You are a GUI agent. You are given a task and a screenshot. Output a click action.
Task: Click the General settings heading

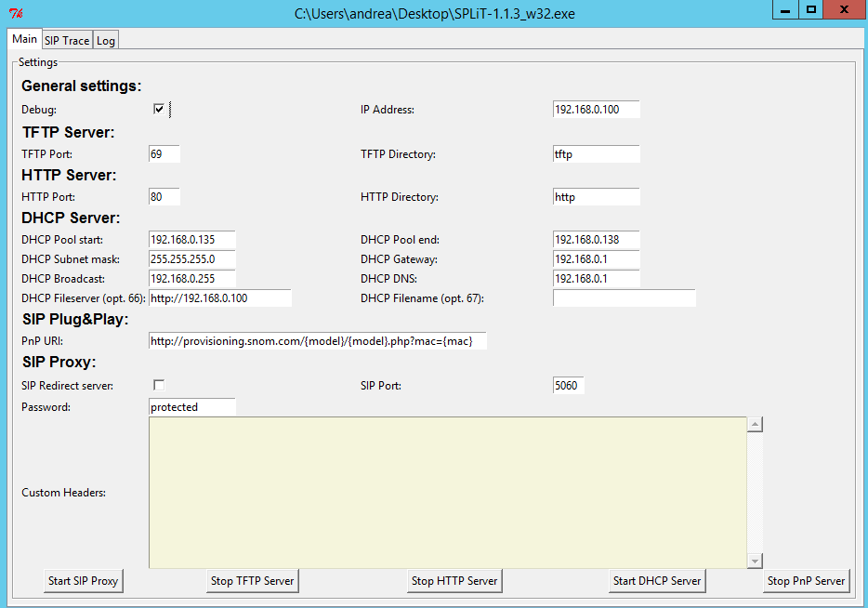pos(82,86)
